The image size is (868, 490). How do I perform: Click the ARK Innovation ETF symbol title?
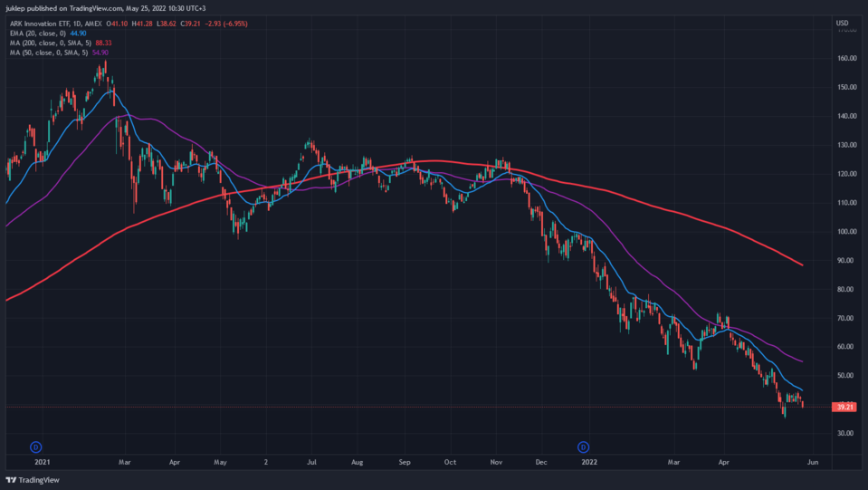point(56,24)
